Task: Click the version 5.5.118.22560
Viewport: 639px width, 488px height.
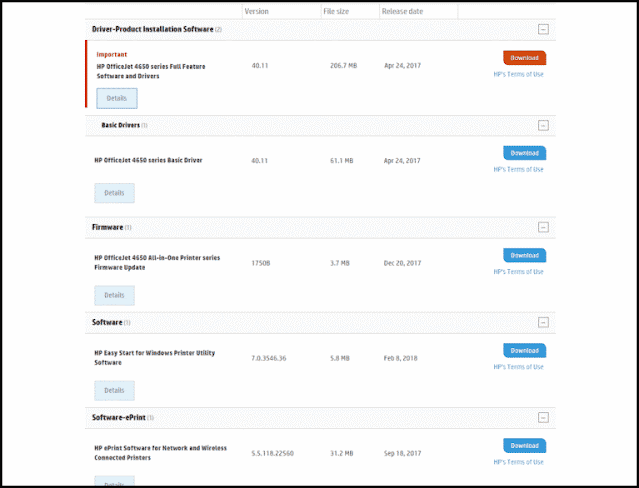Action: [272, 453]
